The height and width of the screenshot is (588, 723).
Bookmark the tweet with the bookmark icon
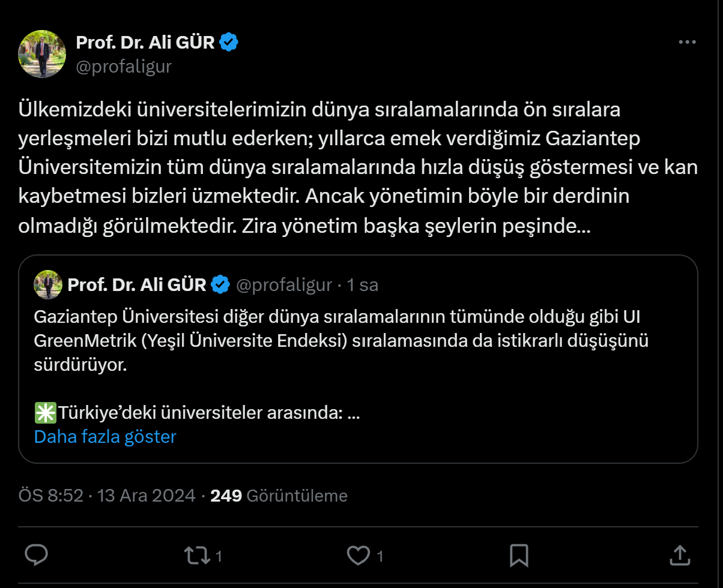click(518, 556)
